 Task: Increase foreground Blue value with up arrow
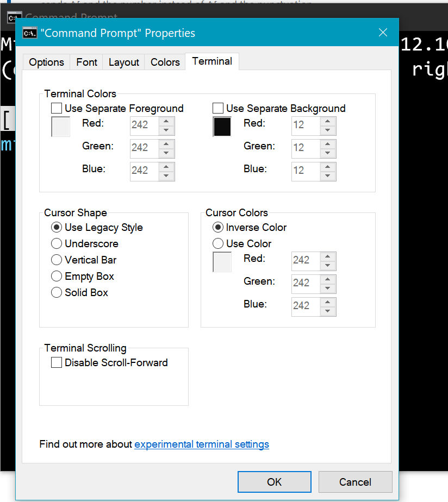pos(166,167)
